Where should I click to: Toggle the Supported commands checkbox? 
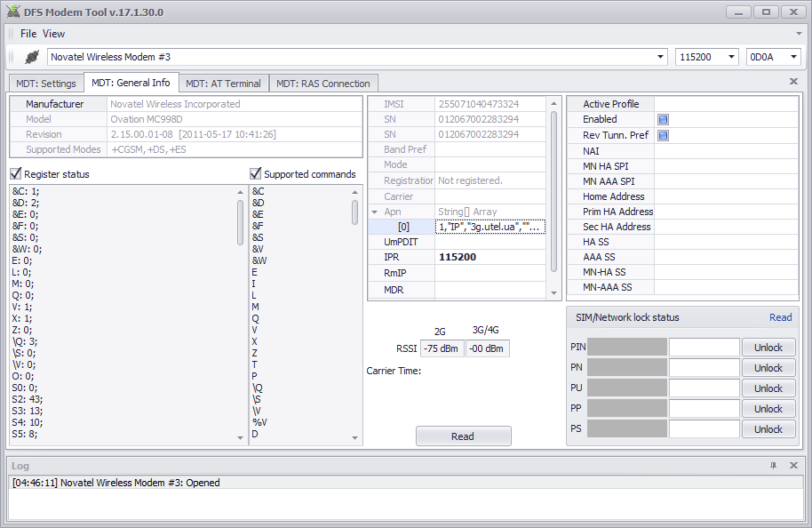coord(255,173)
